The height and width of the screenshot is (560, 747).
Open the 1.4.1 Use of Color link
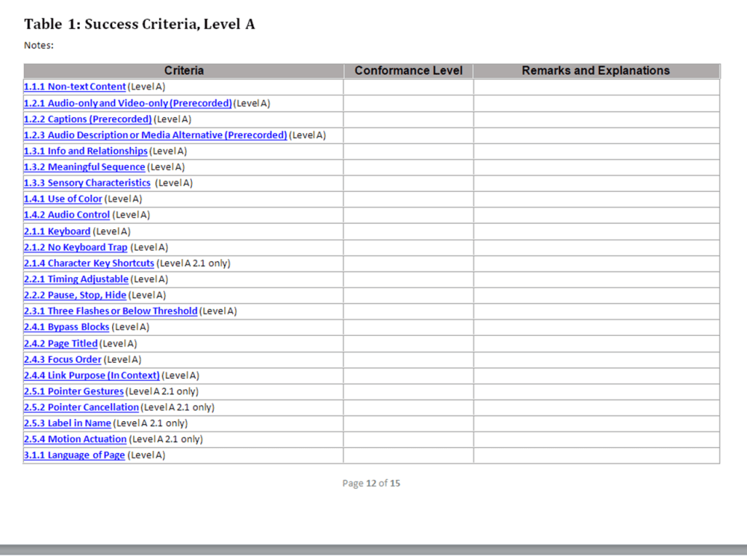[x=63, y=199]
